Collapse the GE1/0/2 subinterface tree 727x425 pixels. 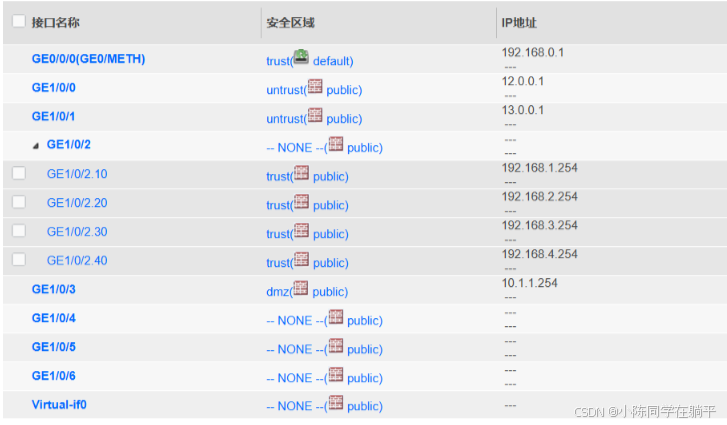(x=36, y=146)
